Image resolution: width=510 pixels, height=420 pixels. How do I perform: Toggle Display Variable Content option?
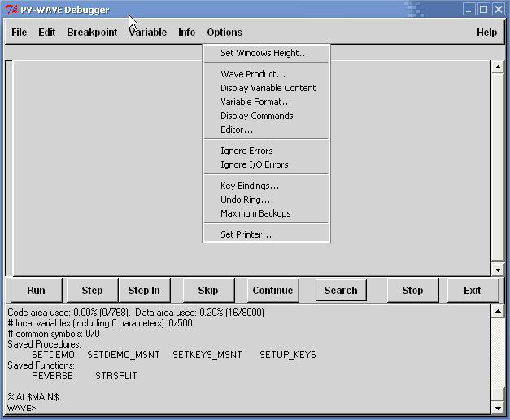266,88
